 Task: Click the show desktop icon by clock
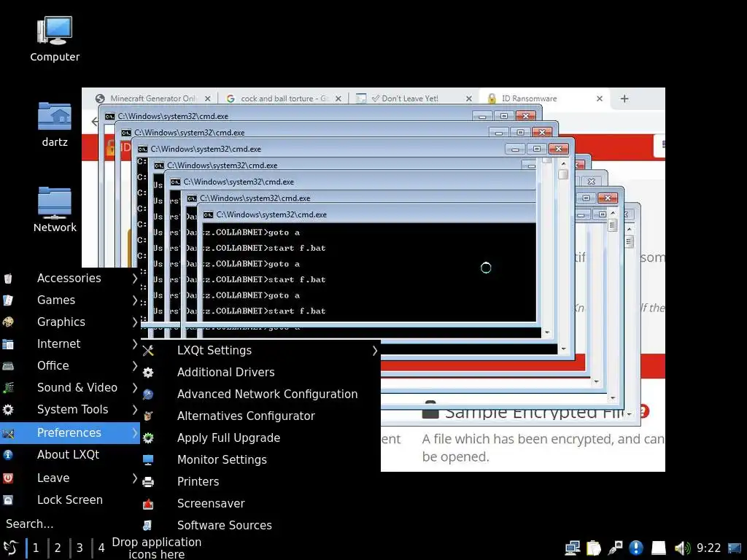click(735, 548)
